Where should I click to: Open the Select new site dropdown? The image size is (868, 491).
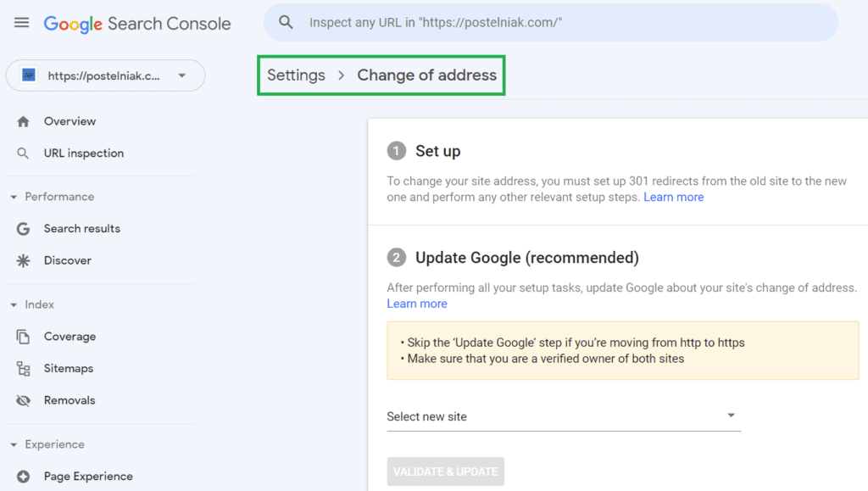[x=564, y=417]
